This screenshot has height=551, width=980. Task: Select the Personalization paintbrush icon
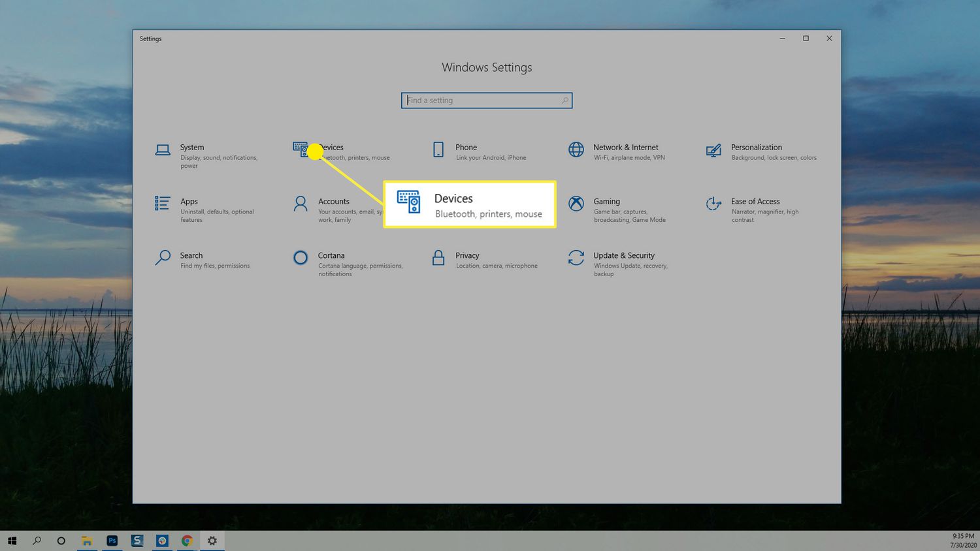point(713,151)
